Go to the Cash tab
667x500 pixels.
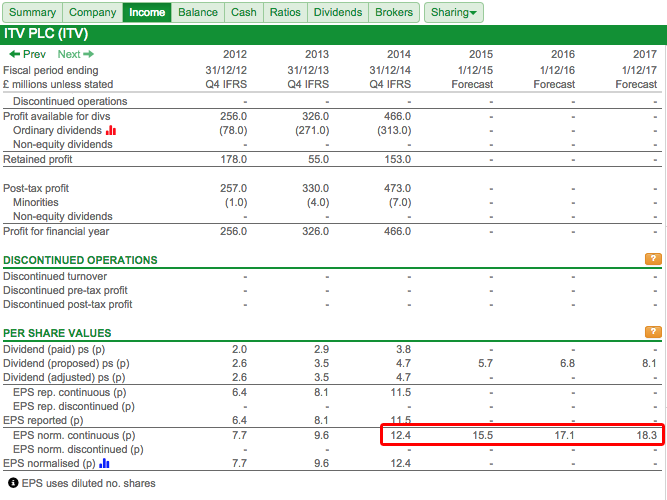(x=244, y=12)
